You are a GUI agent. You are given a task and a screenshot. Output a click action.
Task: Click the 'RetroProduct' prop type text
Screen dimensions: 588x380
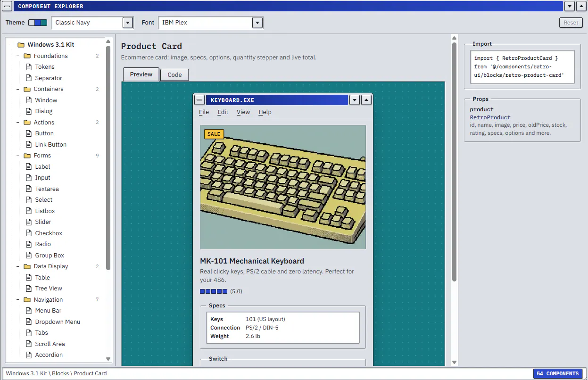pyautogui.click(x=490, y=117)
